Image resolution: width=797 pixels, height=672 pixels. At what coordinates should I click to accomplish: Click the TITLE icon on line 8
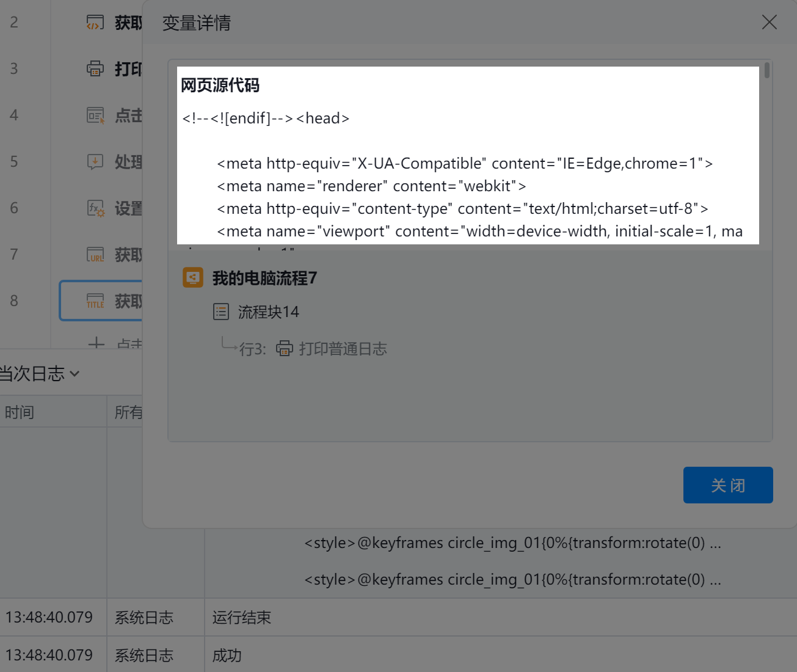95,301
